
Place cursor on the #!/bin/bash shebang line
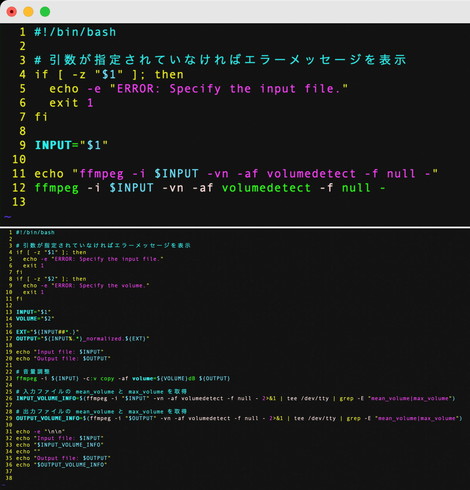[x=75, y=32]
